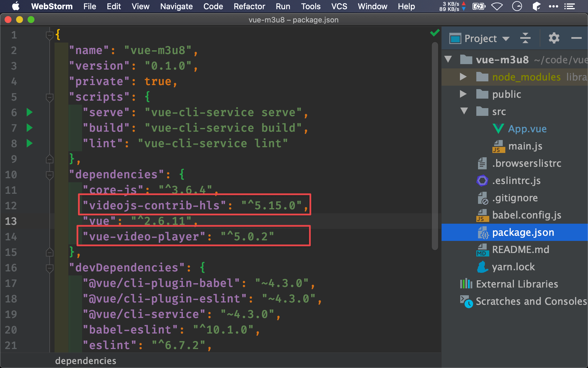Click package.json file icon
This screenshot has height=368, width=588.
(483, 232)
